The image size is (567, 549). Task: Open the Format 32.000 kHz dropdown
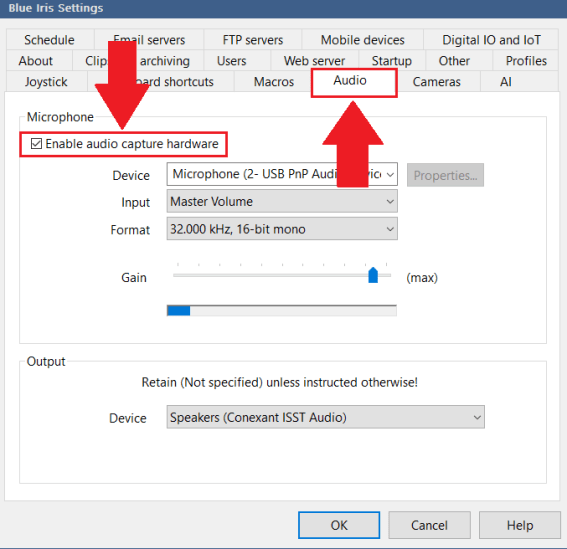(x=282, y=229)
